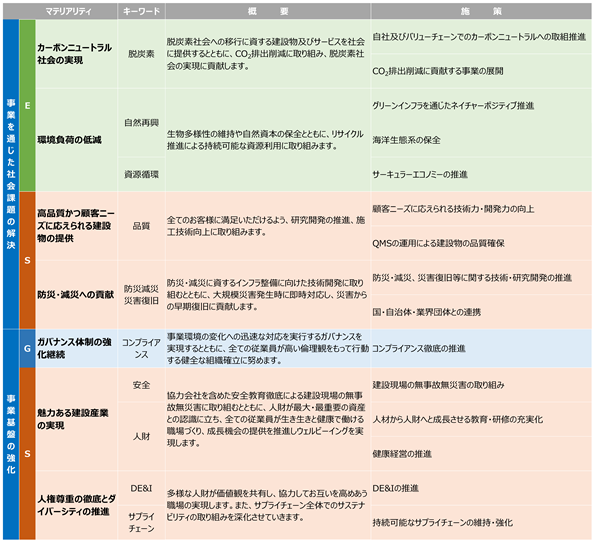Click the 脱炭素 keyword cell
This screenshot has width=593, height=541.
click(141, 54)
